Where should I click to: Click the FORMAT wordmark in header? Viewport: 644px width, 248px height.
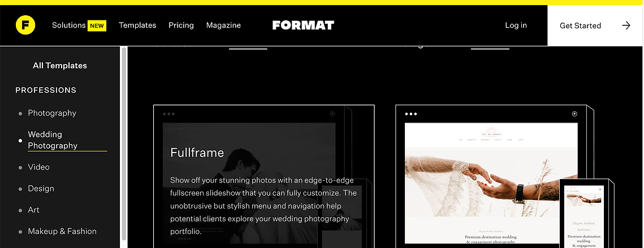pos(303,25)
